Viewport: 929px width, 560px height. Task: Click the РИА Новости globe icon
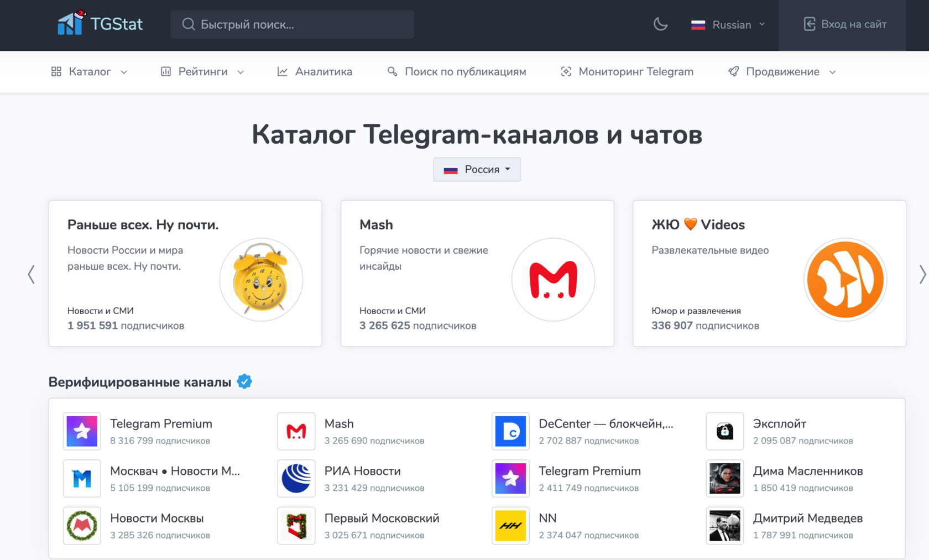coord(296,479)
